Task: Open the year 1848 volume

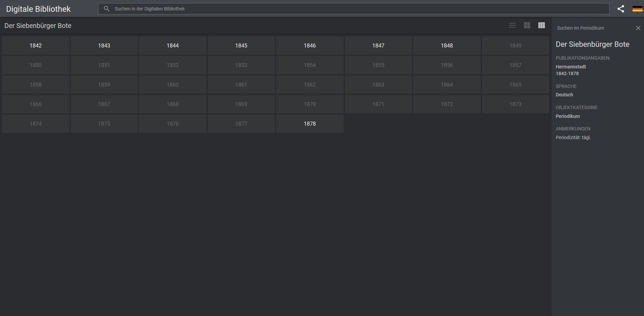Action: [447, 45]
